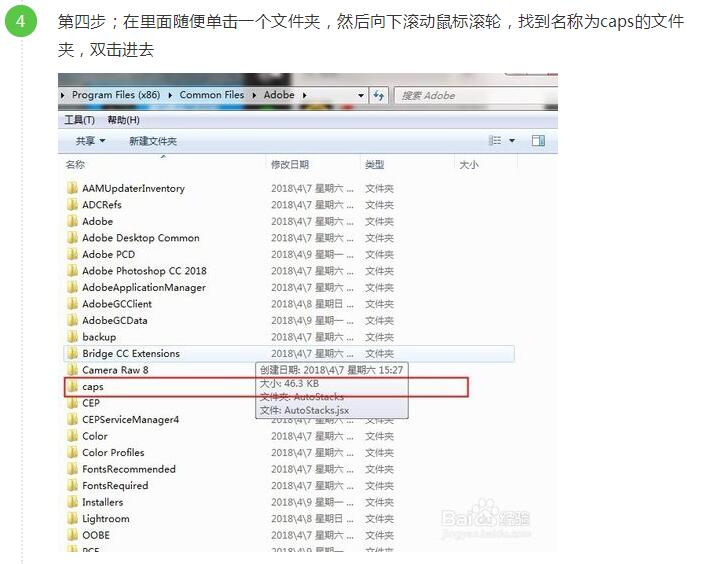Click the 新建文件夹 button
Image resolution: width=702 pixels, height=564 pixels.
(153, 141)
